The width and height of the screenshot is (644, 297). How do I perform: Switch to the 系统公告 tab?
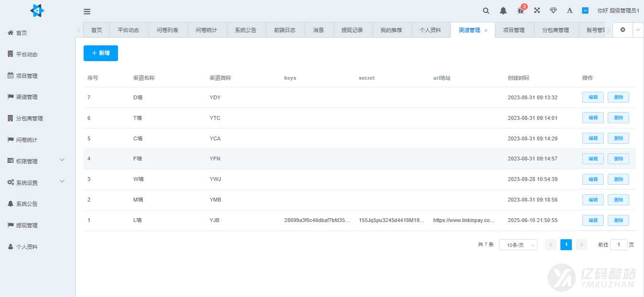[246, 30]
